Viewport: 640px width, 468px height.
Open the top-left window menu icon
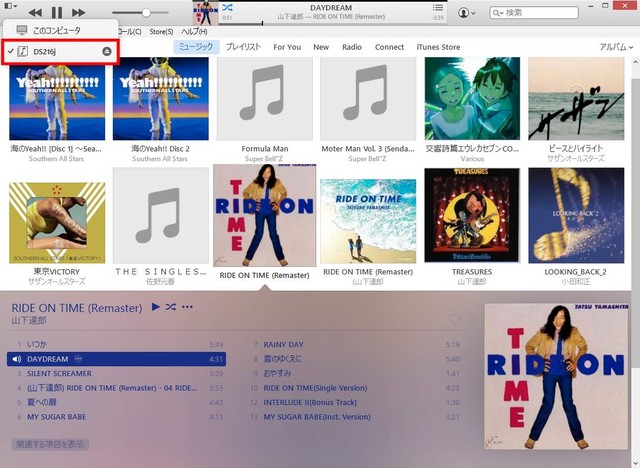pos(9,6)
